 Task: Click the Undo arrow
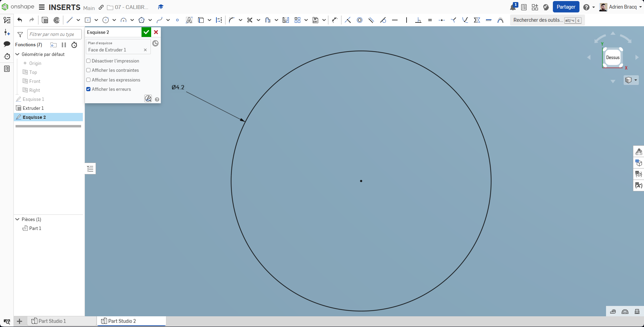20,20
